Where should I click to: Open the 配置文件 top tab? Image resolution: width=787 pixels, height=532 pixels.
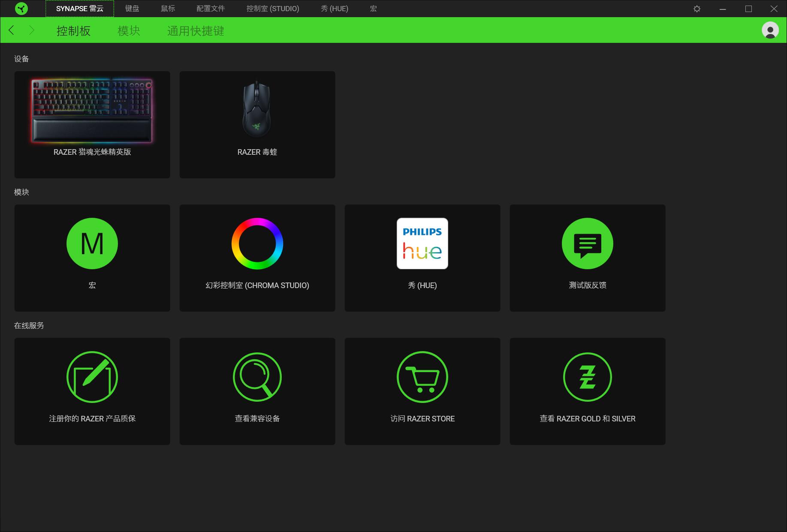211,9
